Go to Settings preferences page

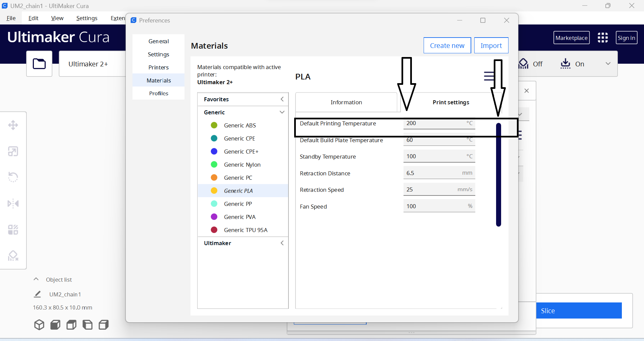point(159,54)
